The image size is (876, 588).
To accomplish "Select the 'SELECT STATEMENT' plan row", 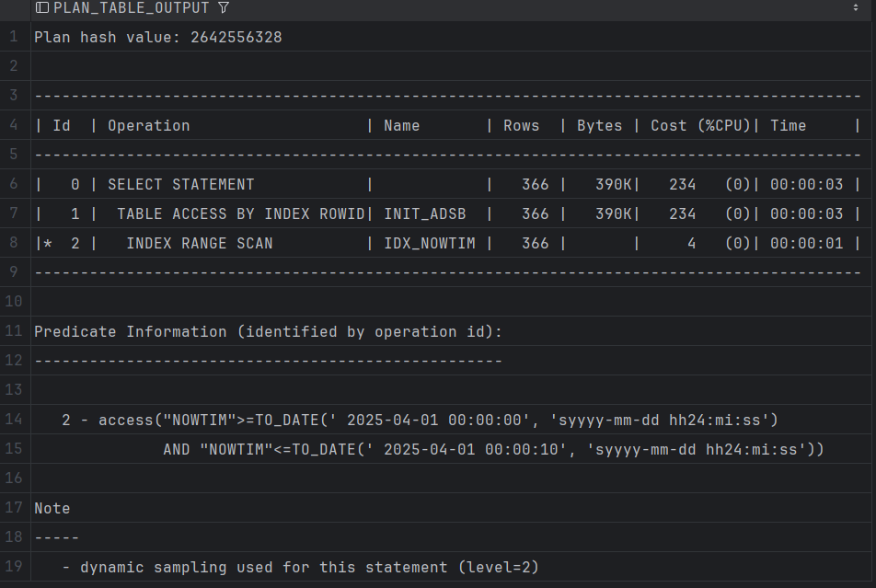I will coord(451,184).
